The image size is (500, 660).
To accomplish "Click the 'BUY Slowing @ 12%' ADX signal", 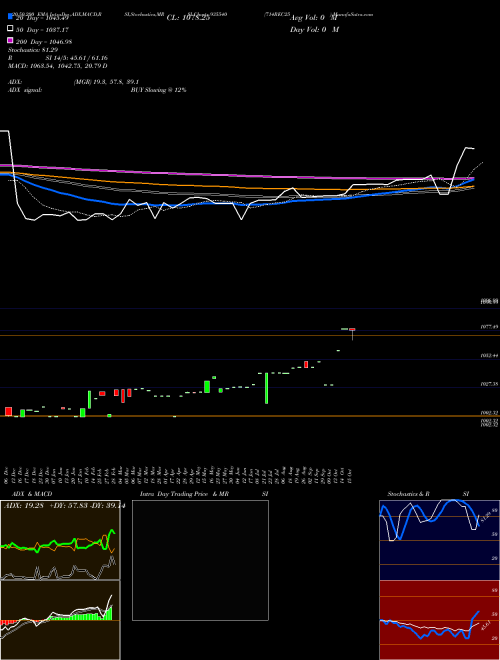I will pos(158,90).
